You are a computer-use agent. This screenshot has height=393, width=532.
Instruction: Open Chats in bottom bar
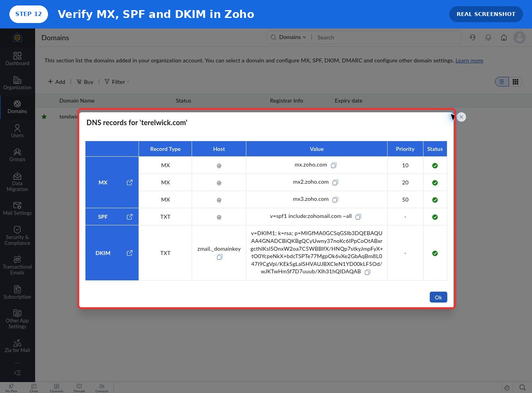pyautogui.click(x=34, y=388)
